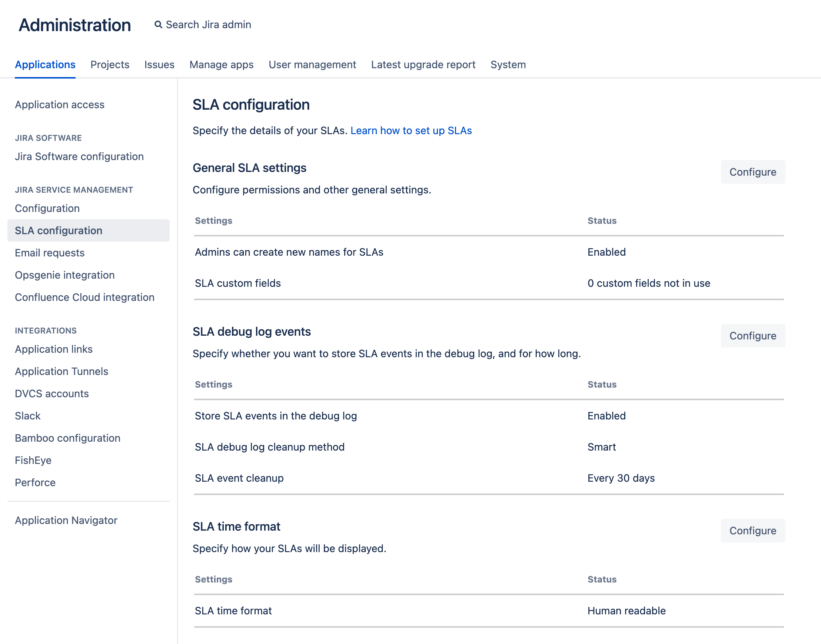
Task: Click Configure for General SLA settings
Action: (752, 172)
